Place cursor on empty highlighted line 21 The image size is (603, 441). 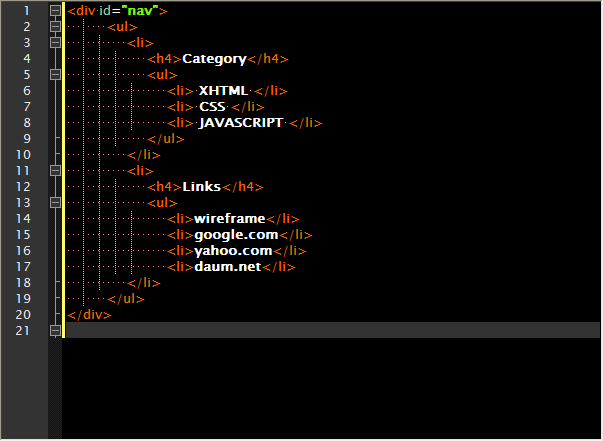tap(333, 330)
